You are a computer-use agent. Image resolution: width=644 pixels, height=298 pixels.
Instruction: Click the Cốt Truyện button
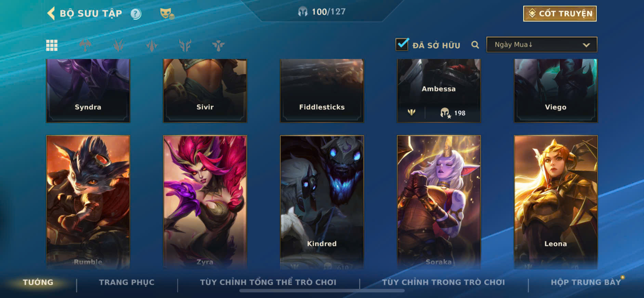tap(560, 14)
